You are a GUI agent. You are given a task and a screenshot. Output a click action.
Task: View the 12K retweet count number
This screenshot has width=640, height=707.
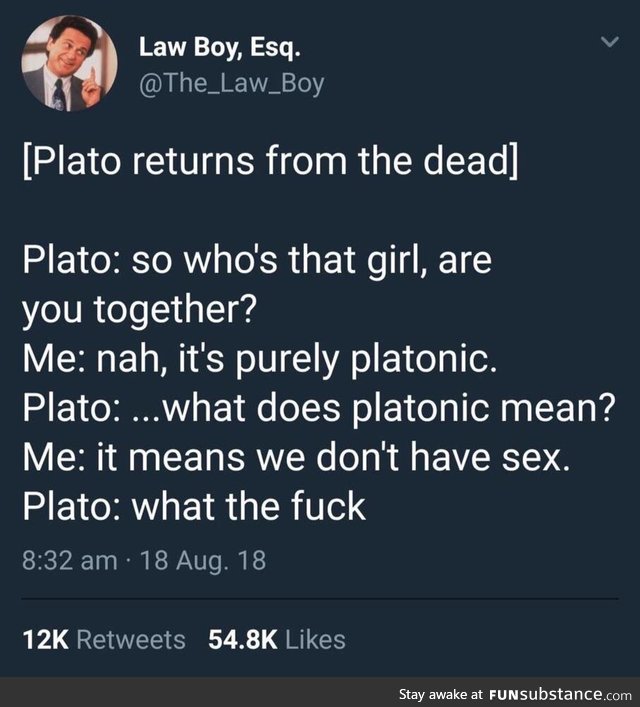46,640
